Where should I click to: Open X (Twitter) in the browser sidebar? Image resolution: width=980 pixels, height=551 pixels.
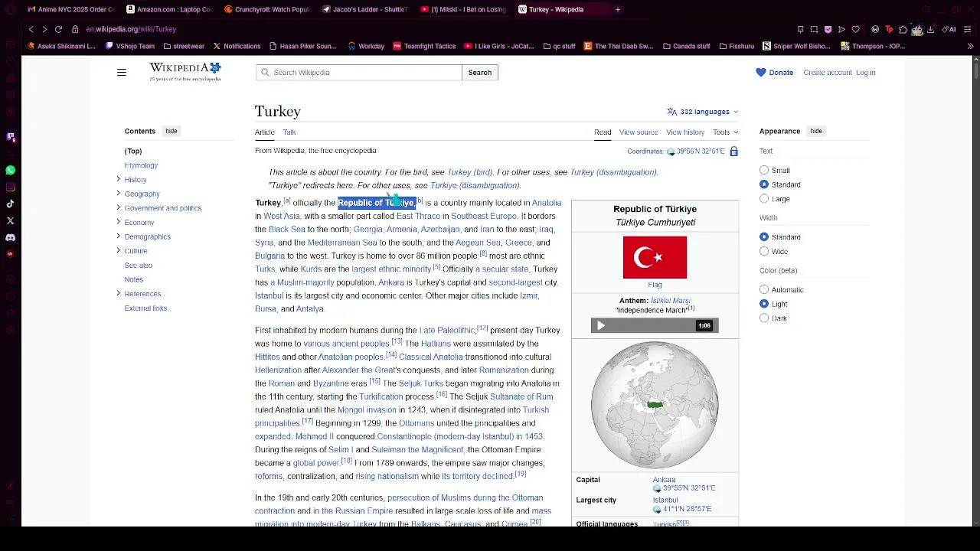coord(10,221)
